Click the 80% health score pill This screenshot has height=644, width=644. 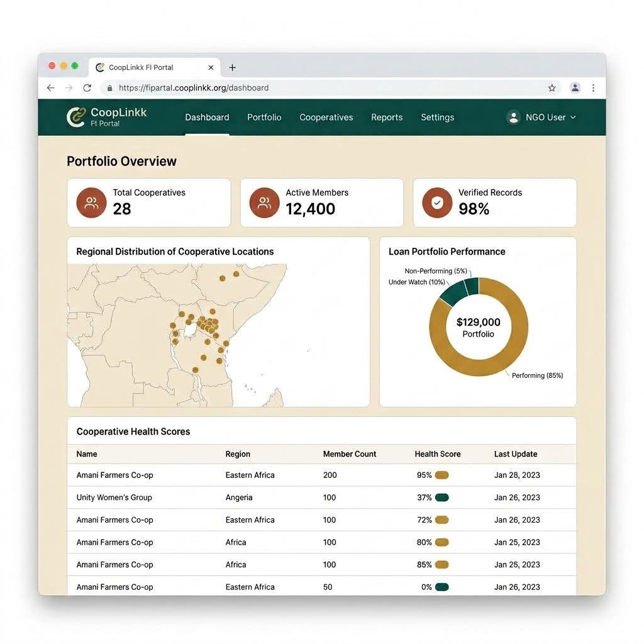click(442, 542)
